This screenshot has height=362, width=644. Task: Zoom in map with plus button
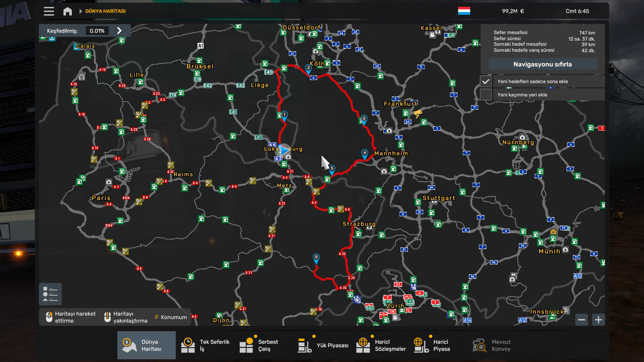click(598, 320)
